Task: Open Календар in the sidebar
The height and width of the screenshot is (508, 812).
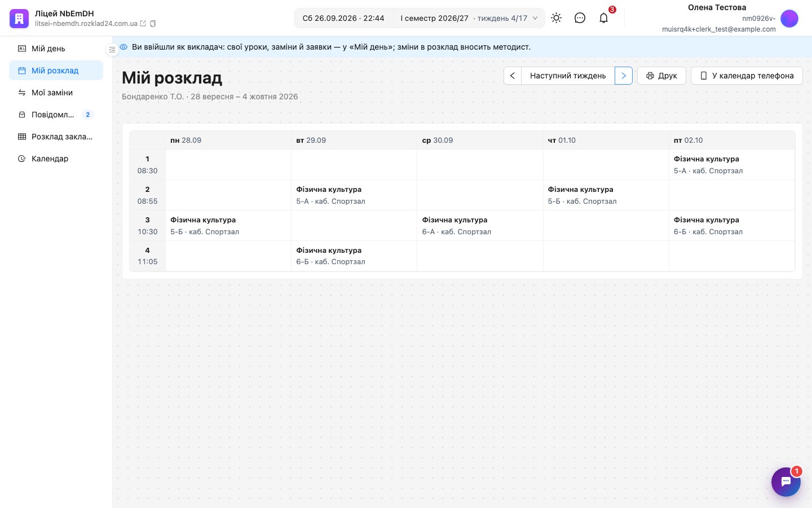Action: [x=56, y=159]
